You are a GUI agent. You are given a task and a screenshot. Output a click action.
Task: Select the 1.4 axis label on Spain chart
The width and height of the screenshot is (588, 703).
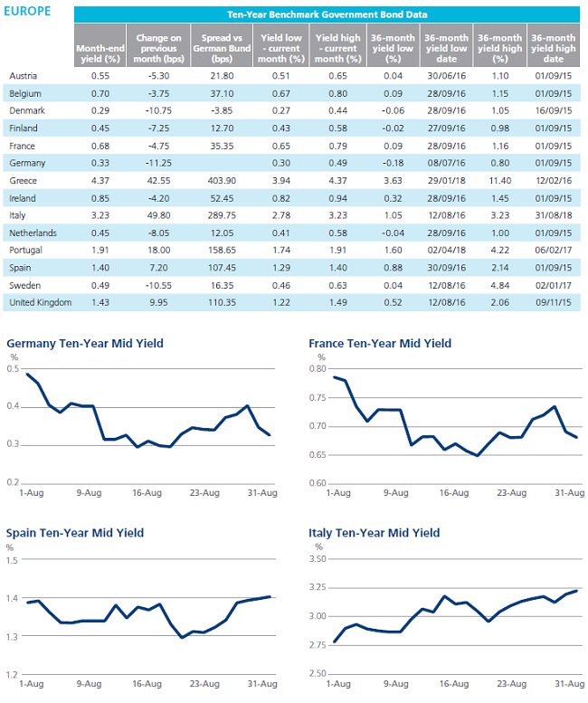click(x=12, y=598)
